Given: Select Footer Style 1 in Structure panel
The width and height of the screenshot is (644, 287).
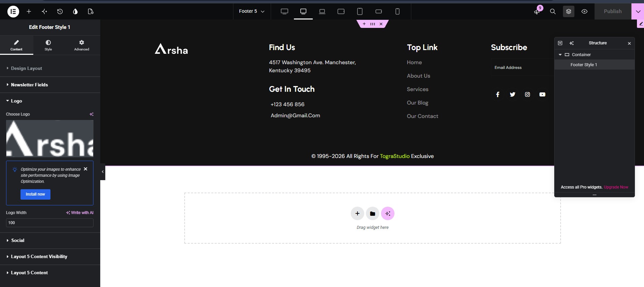Looking at the screenshot, I should point(595,65).
